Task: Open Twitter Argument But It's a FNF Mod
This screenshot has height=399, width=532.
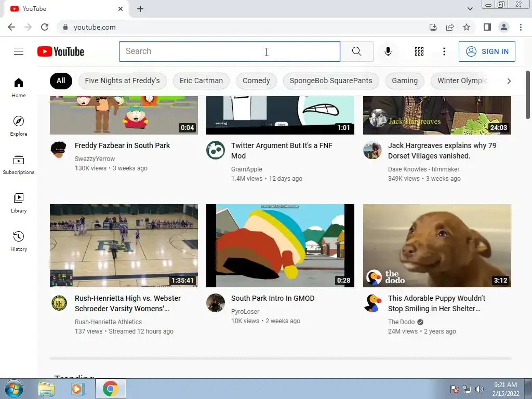Action: coord(282,151)
